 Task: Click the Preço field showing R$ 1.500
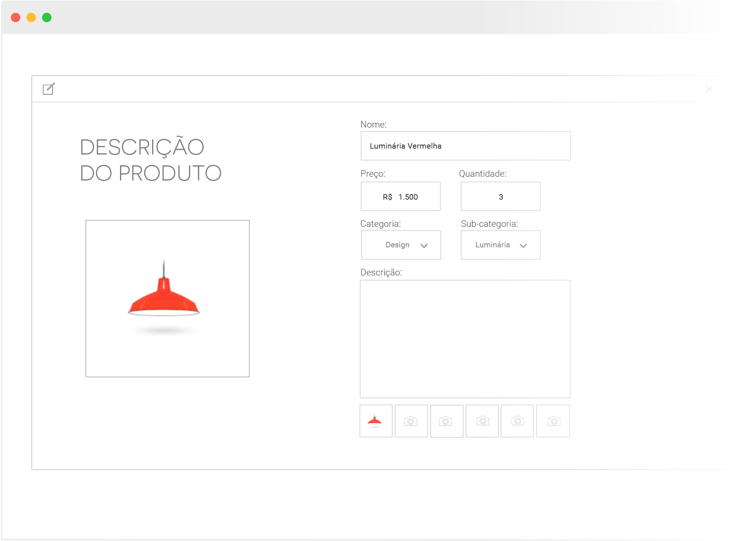pos(401,197)
